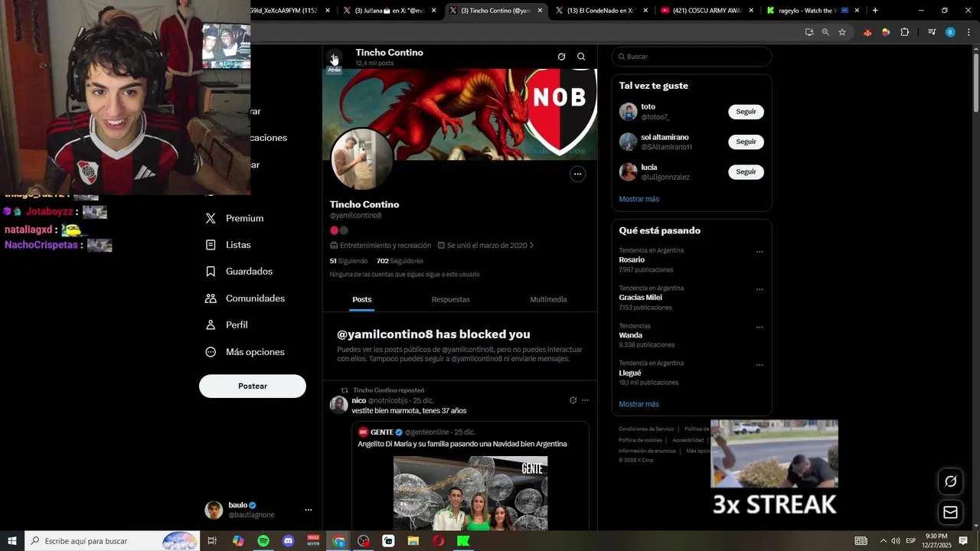Open Spotify from the taskbar
Screen dimensions: 980x551
pos(263,541)
